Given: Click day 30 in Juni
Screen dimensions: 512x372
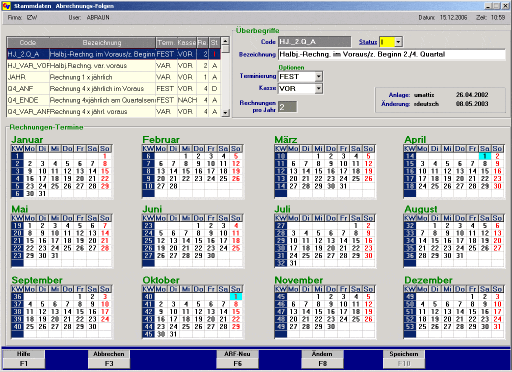Looking at the screenshot, I should [211, 256].
